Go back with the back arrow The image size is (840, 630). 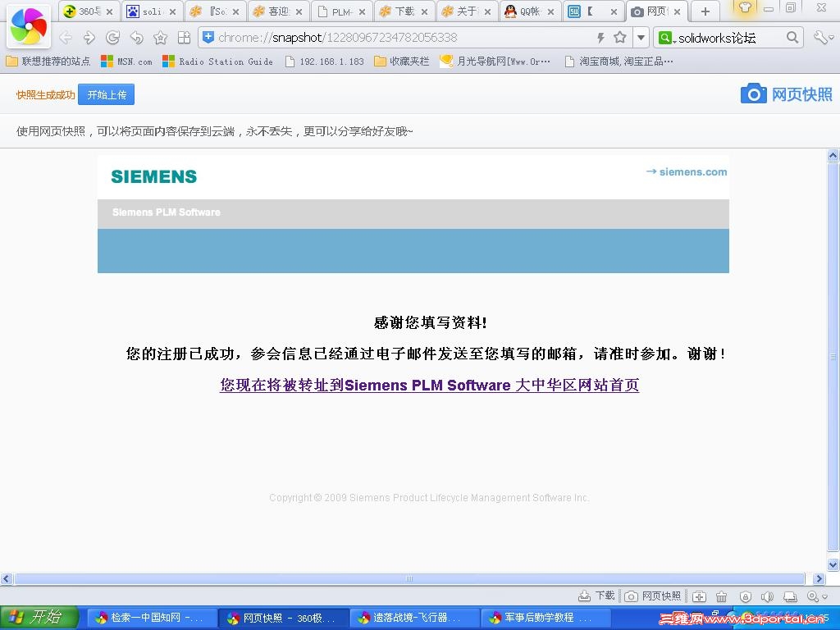click(x=66, y=38)
